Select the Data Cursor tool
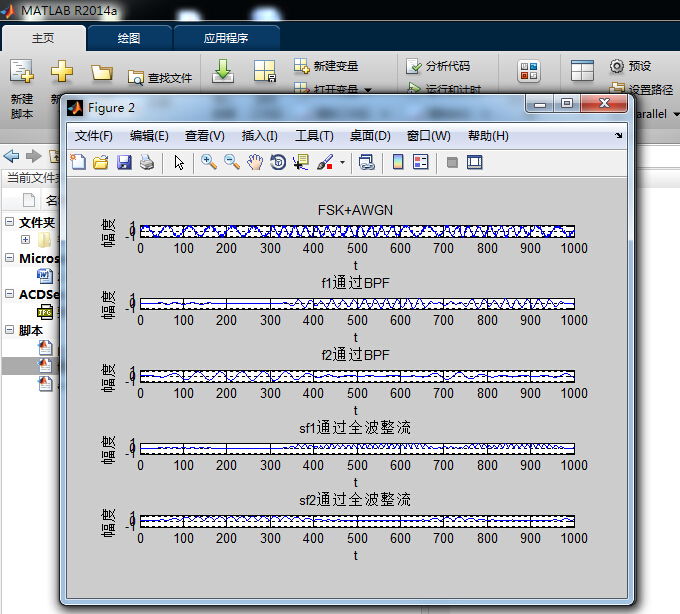This screenshot has height=614, width=680. [301, 162]
